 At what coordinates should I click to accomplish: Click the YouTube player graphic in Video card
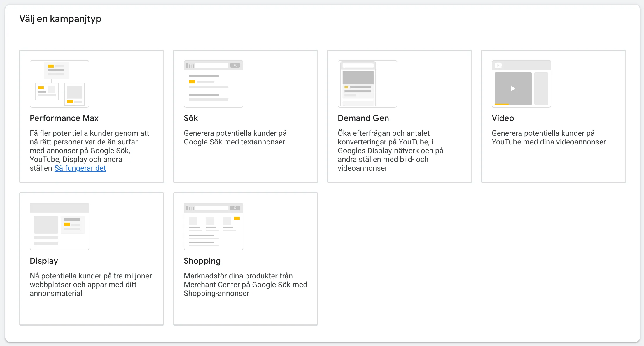point(513,88)
